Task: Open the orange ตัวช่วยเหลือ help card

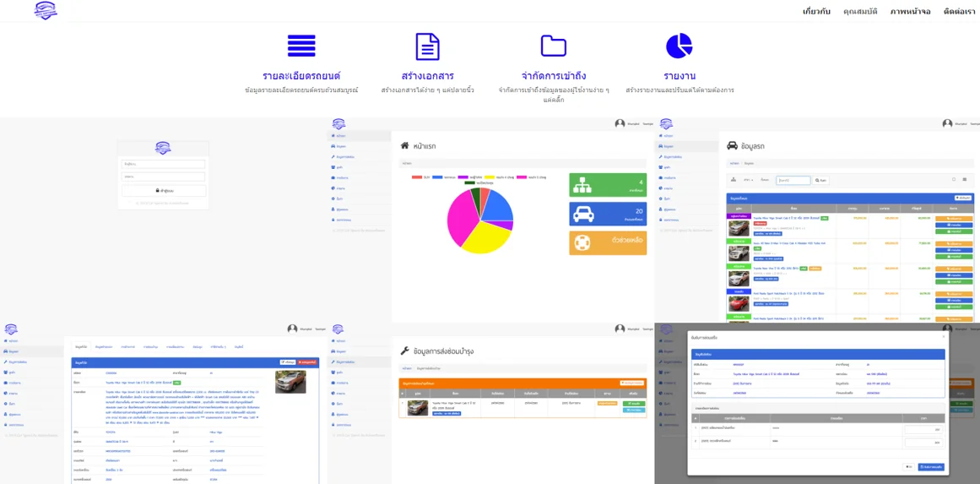Action: [608, 242]
